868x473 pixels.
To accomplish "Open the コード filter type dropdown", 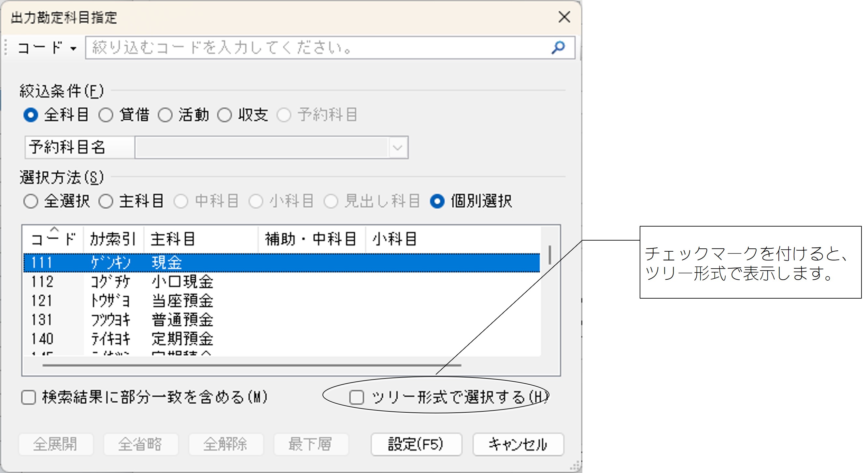I will [x=47, y=48].
